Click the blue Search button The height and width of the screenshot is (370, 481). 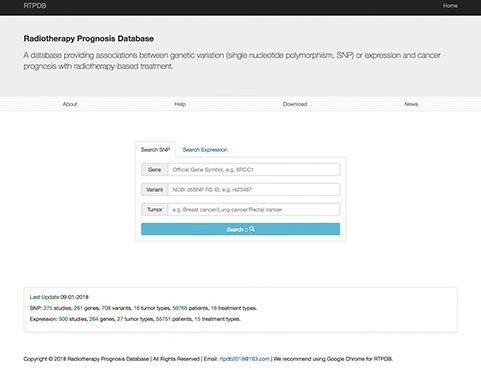pos(240,229)
